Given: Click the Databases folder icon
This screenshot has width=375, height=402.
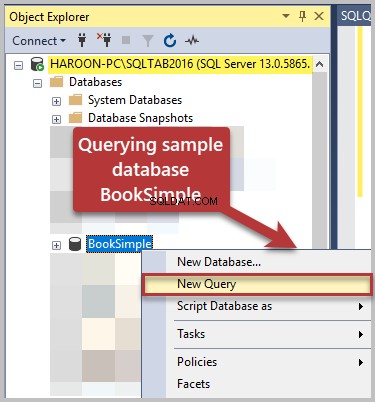Looking at the screenshot, I should click(x=56, y=82).
